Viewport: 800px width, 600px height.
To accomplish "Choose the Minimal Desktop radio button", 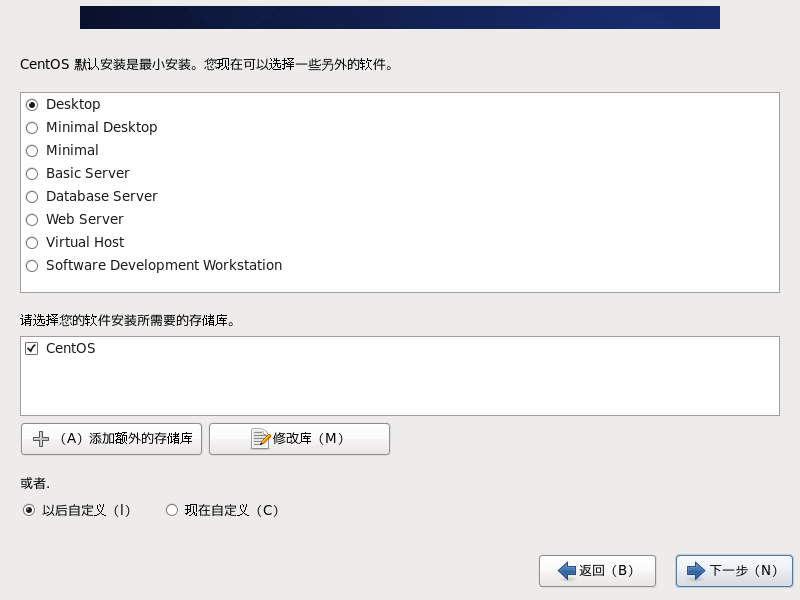I will (32, 128).
